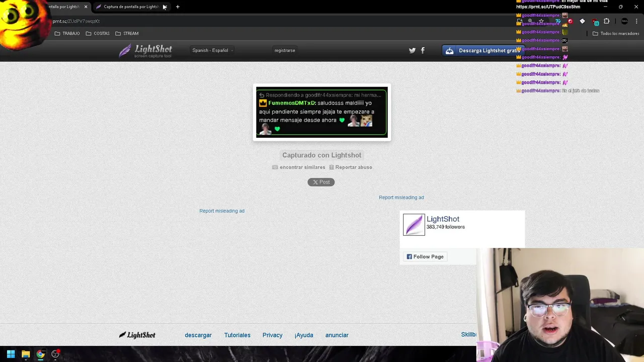Click red circular extension icon
644x362 pixels.
(x=571, y=21)
